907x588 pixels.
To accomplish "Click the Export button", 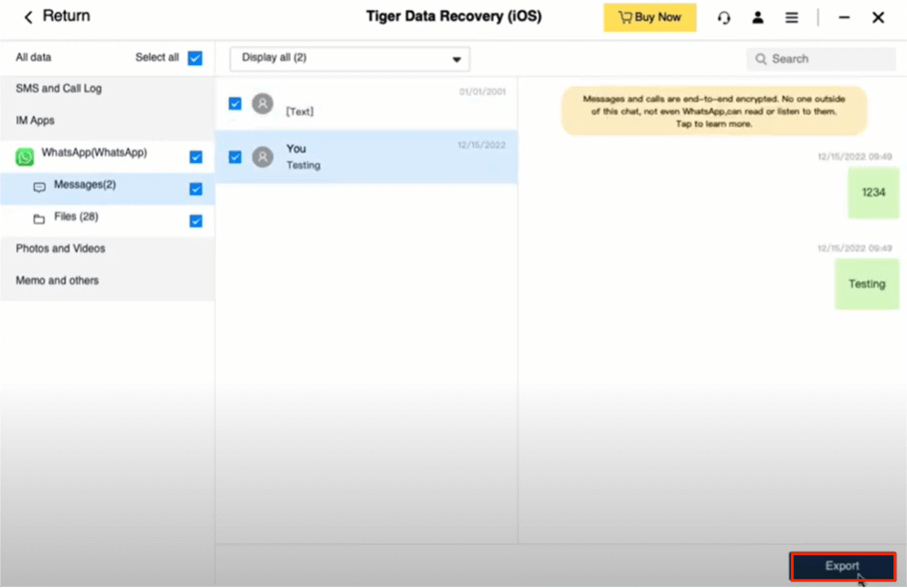I will [842, 566].
